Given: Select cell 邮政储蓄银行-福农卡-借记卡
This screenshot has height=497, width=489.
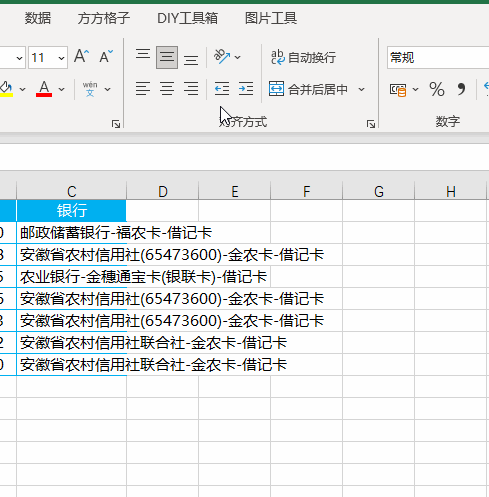Looking at the screenshot, I should click(71, 232).
